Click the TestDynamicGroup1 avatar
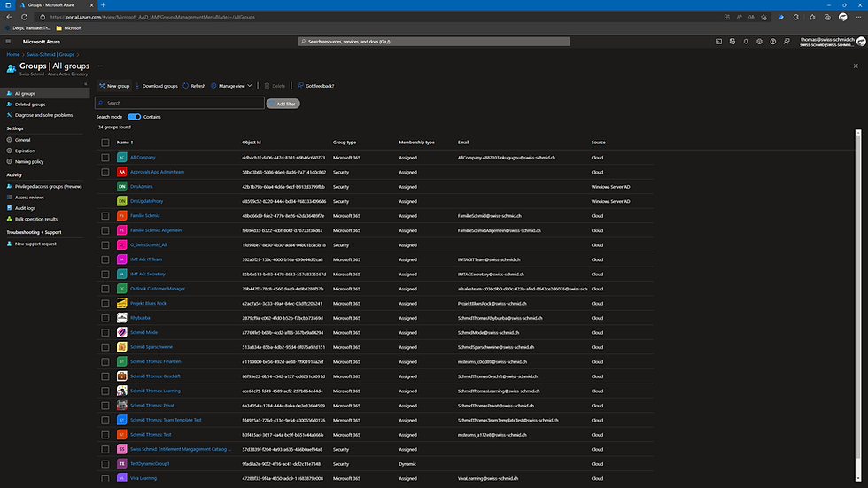Viewport: 868px width, 488px height. pos(122,464)
